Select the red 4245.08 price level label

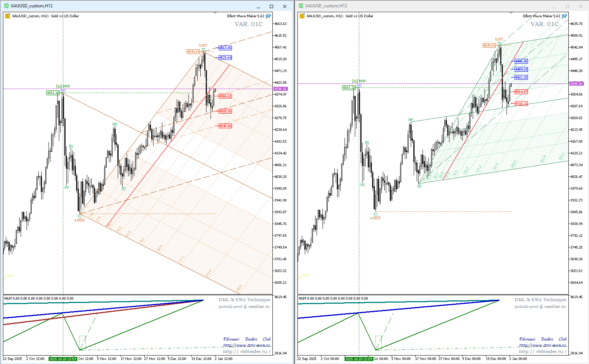click(225, 126)
